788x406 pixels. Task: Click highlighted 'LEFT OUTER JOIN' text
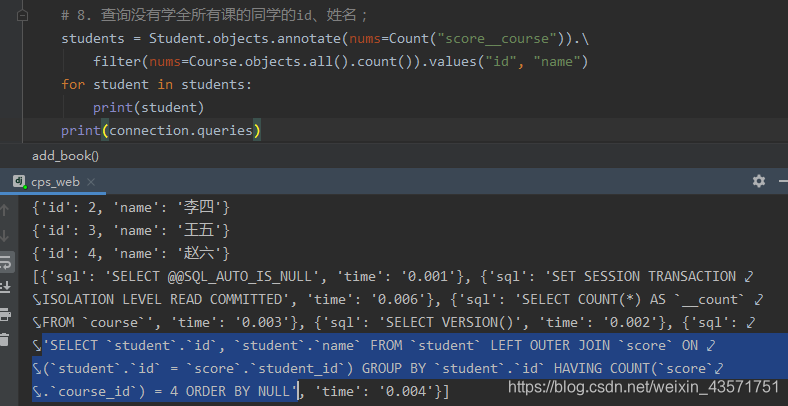coord(550,346)
